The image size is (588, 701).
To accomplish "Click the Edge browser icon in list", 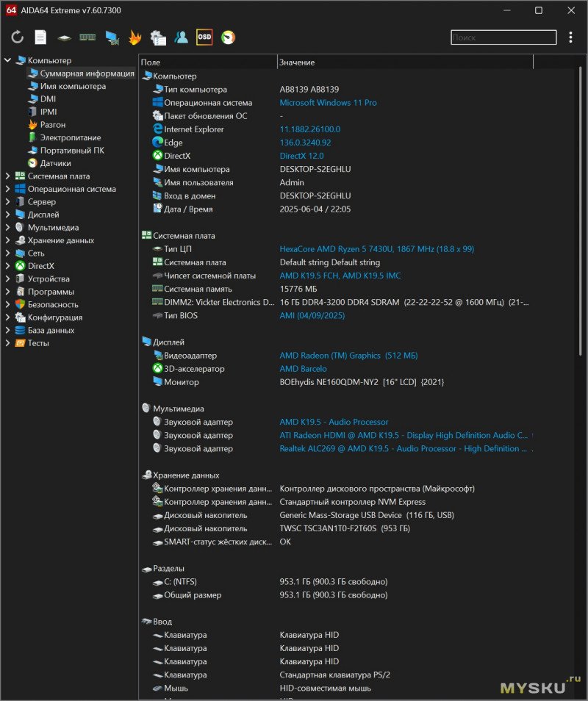I will (157, 142).
